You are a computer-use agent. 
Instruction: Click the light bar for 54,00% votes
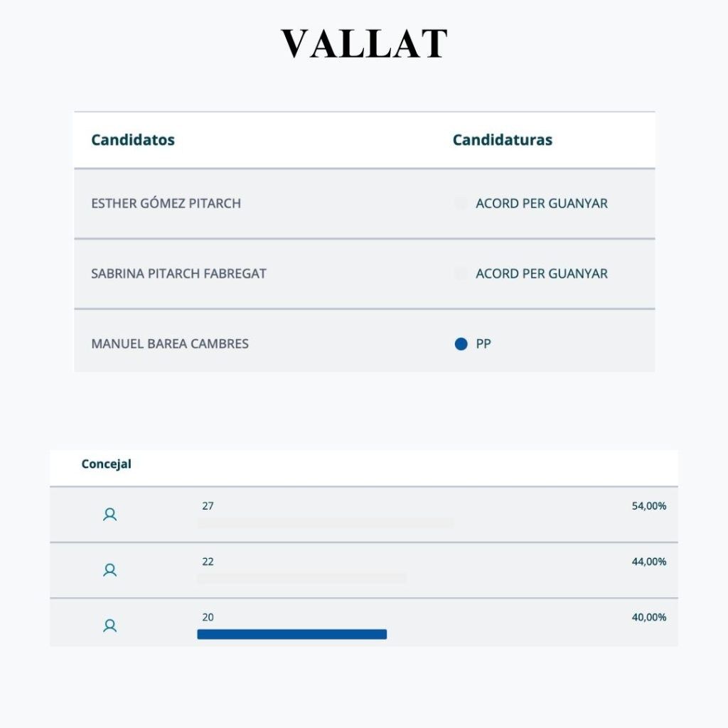[325, 523]
